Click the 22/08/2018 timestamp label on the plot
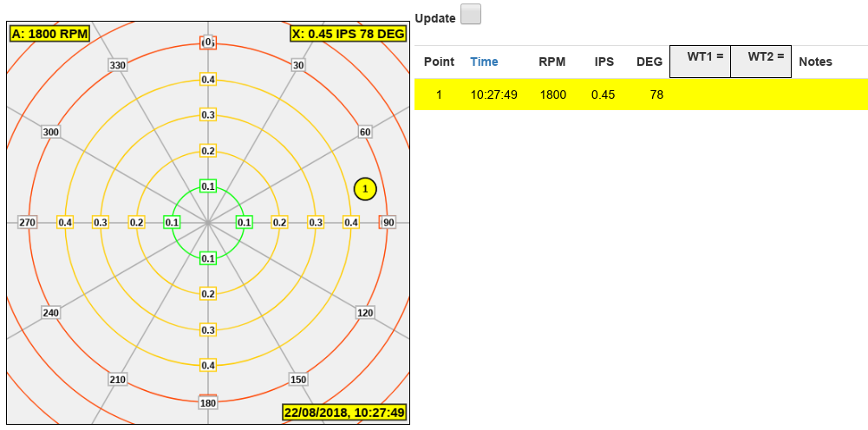Image resolution: width=868 pixels, height=430 pixels. pos(344,413)
